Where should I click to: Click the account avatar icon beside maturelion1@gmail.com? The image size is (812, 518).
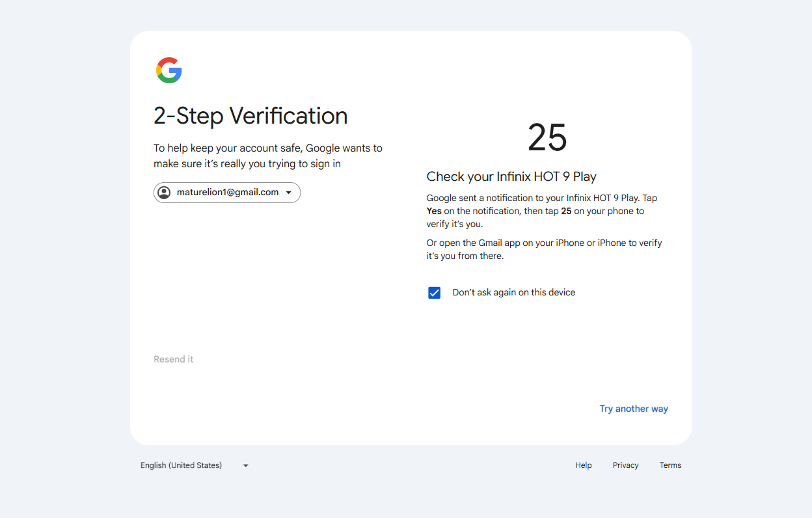(x=164, y=193)
